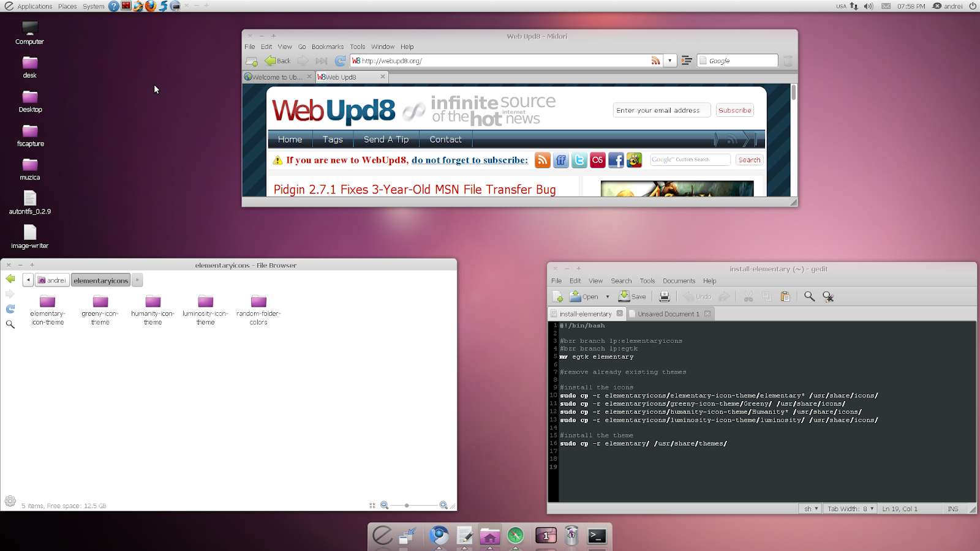The image size is (980, 551).
Task: Select the install-elementary tab in gedit
Action: click(585, 313)
